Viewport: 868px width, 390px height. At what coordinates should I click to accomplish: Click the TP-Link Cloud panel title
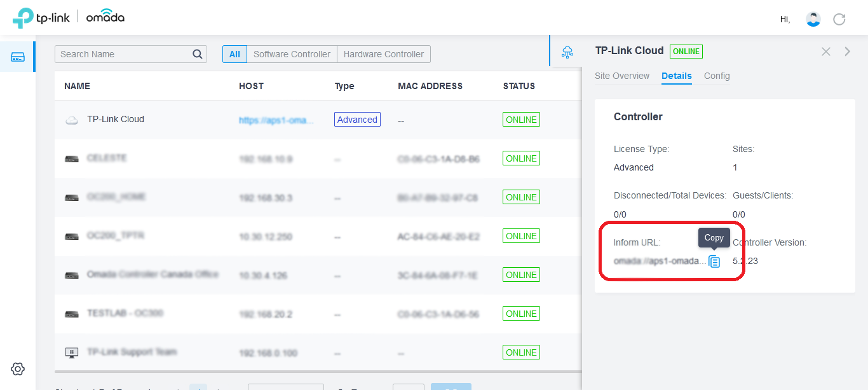pyautogui.click(x=629, y=51)
